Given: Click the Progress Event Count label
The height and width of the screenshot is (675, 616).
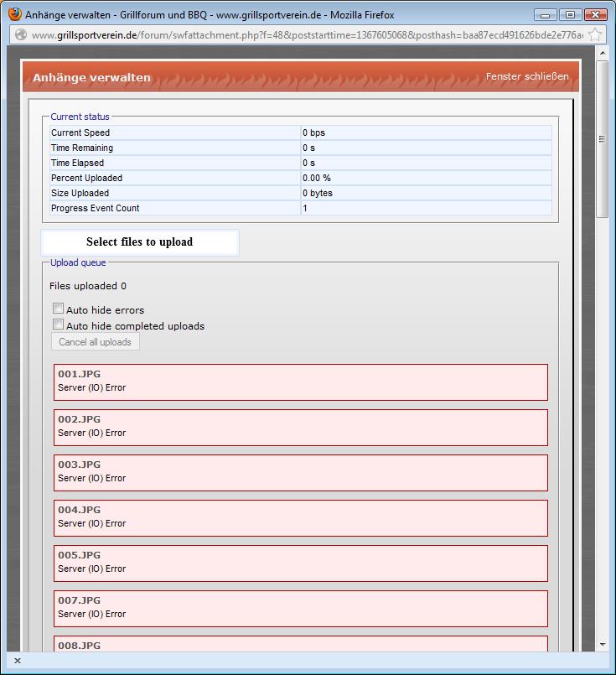Looking at the screenshot, I should tap(95, 208).
